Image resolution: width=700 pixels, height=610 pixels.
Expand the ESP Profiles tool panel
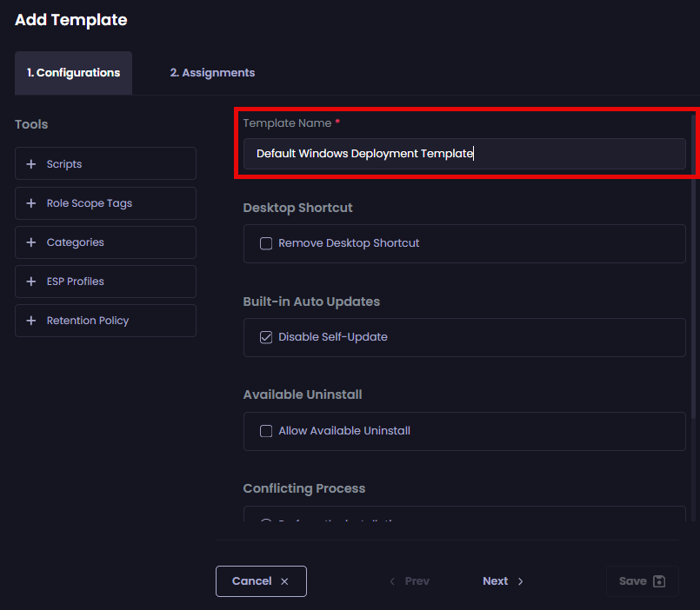[x=105, y=282]
